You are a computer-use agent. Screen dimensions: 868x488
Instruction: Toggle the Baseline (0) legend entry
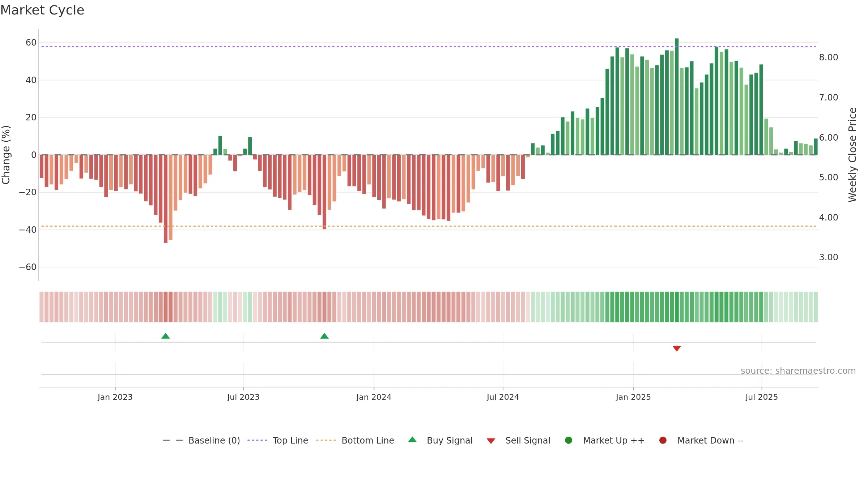point(201,440)
